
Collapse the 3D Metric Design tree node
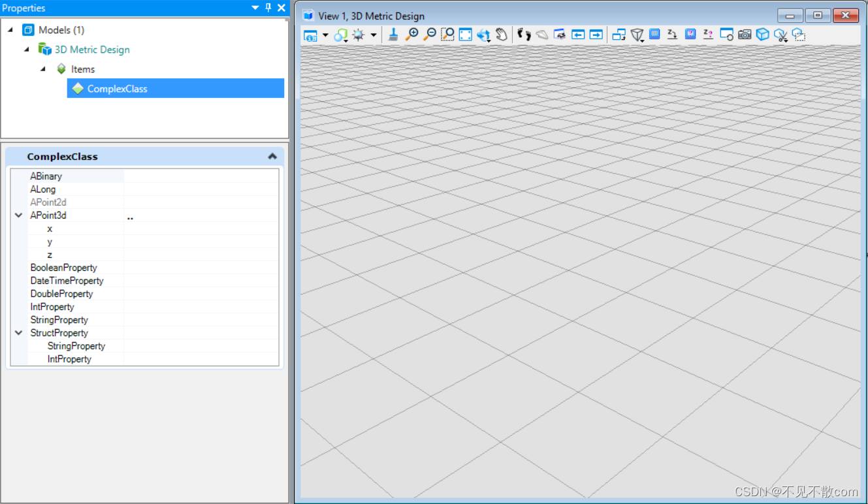[27, 50]
